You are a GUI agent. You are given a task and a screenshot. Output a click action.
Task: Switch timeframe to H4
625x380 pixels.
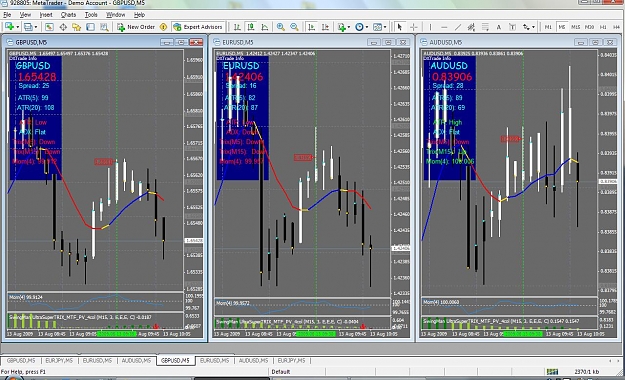pyautogui.click(x=617, y=27)
